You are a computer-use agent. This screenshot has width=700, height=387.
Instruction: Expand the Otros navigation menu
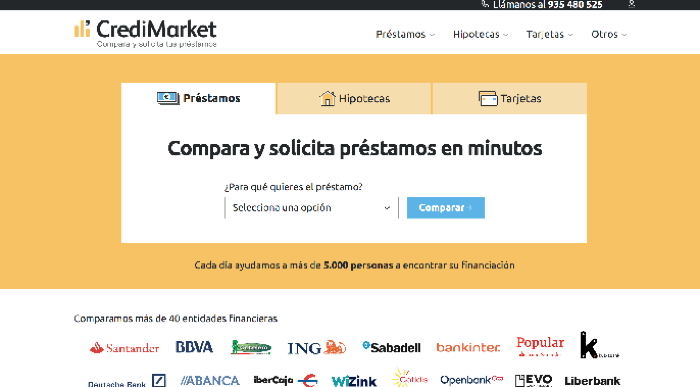click(609, 34)
